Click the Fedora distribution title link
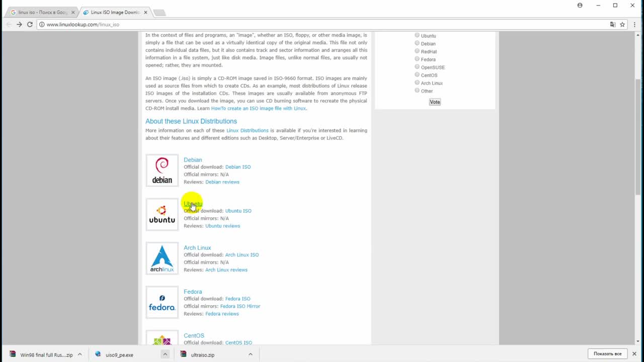Image resolution: width=644 pixels, height=362 pixels. pos(193,292)
